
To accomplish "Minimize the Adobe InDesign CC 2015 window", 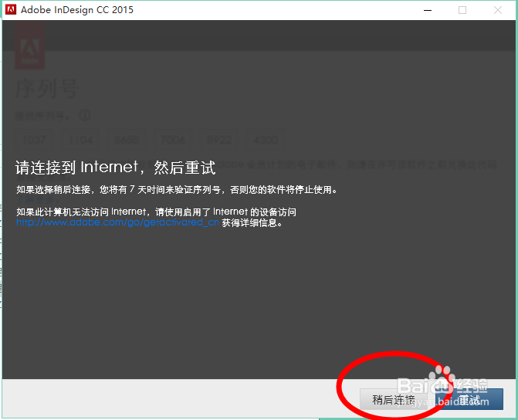I will coord(428,10).
